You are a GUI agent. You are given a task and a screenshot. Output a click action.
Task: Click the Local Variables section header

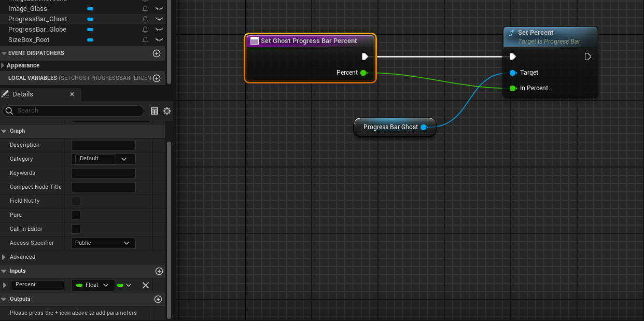pos(82,78)
